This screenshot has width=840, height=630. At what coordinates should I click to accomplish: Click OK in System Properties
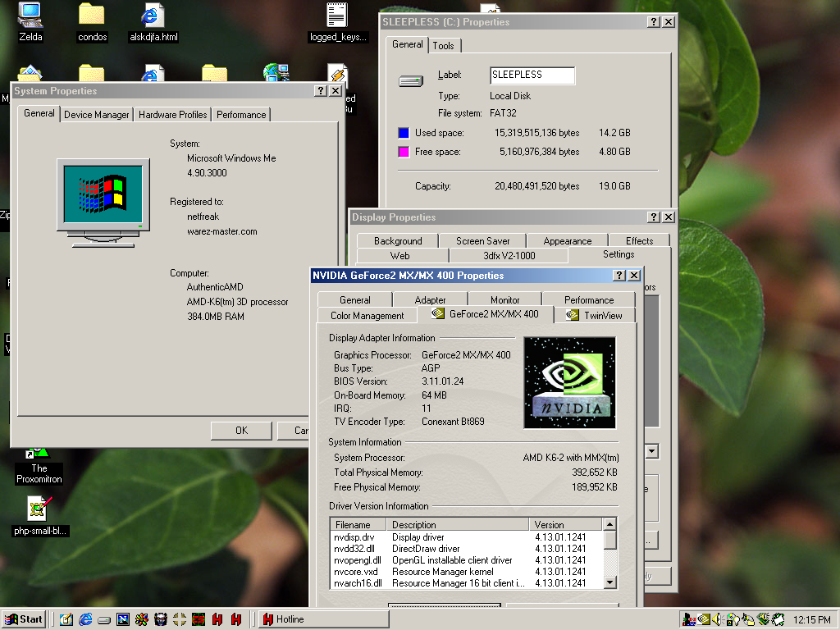[241, 431]
